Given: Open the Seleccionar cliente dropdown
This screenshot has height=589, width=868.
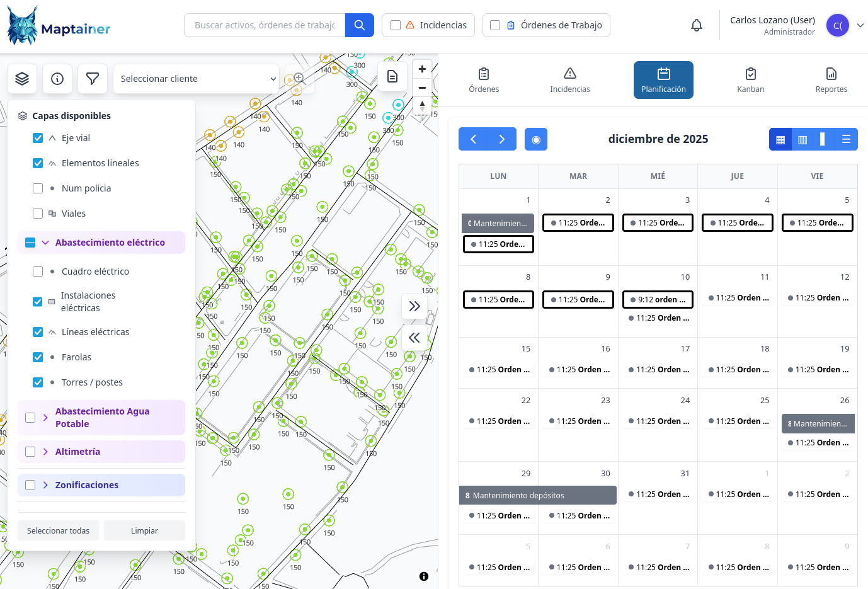Looking at the screenshot, I should click(x=195, y=78).
